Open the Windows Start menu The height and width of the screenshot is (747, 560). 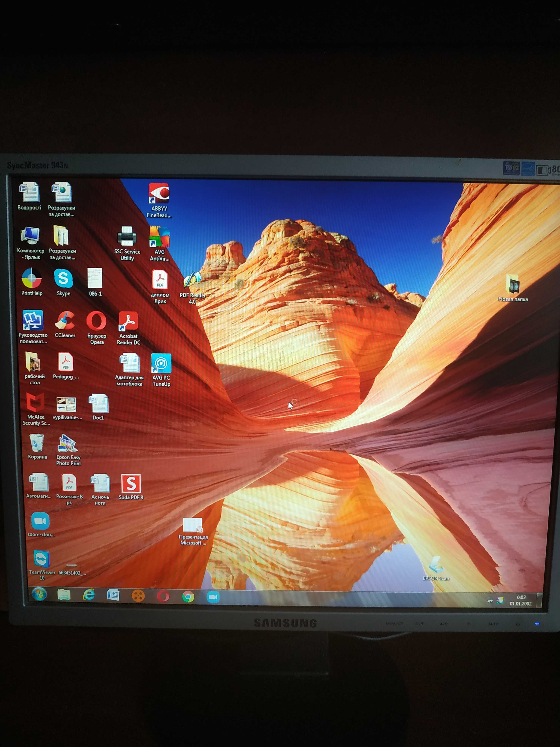coord(39,594)
